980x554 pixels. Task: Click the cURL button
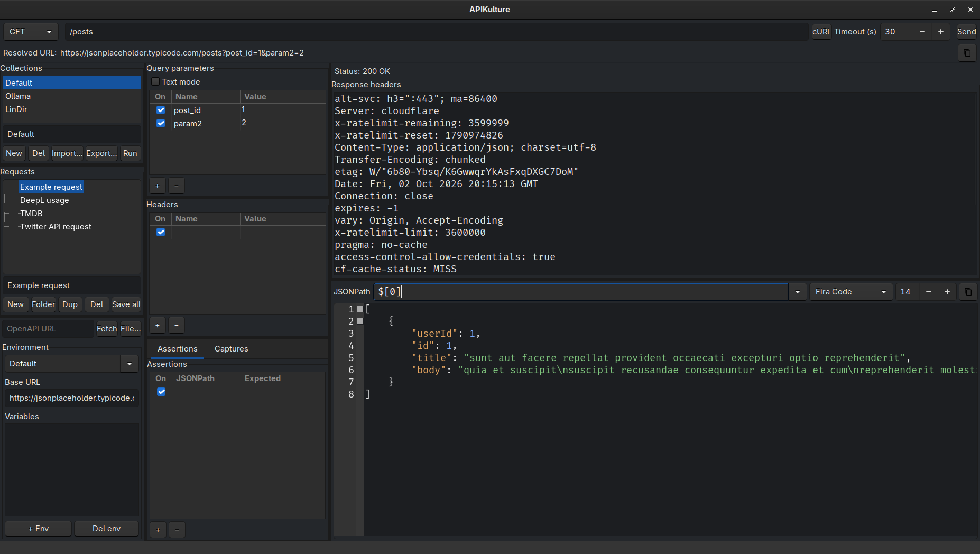[821, 32]
